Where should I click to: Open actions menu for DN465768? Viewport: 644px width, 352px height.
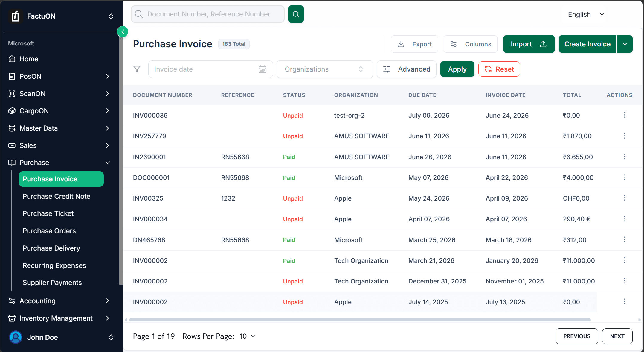tap(625, 239)
